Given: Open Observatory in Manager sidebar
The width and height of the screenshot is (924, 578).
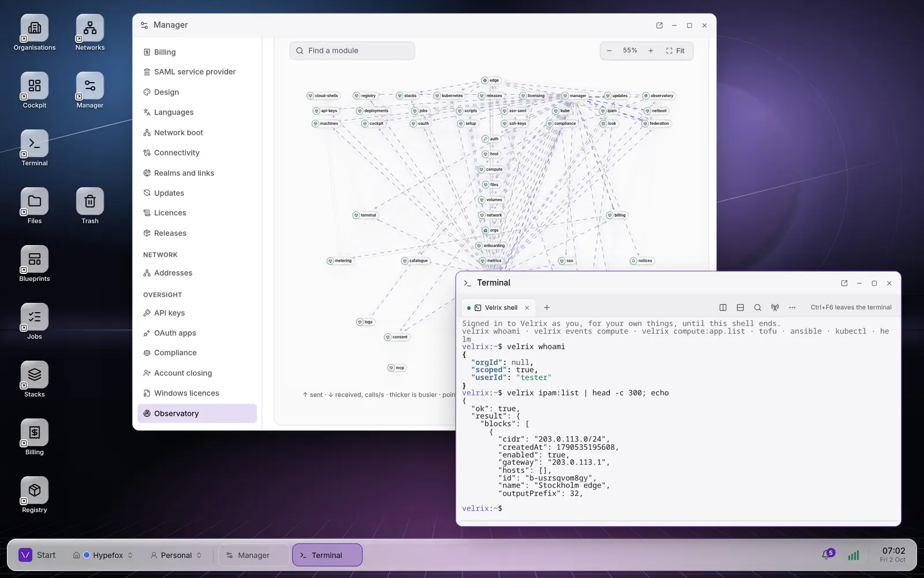Looking at the screenshot, I should pyautogui.click(x=197, y=413).
